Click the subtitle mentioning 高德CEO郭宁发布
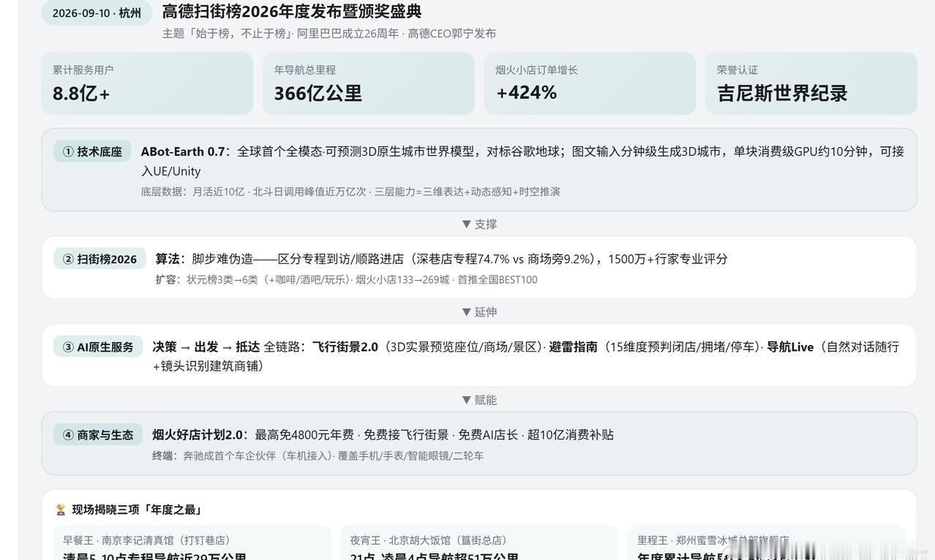Screen dimensions: 935x560 tap(329, 33)
